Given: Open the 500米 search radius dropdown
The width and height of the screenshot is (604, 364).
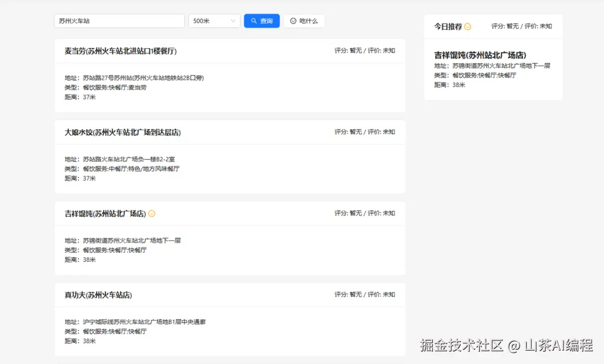Looking at the screenshot, I should coord(214,20).
